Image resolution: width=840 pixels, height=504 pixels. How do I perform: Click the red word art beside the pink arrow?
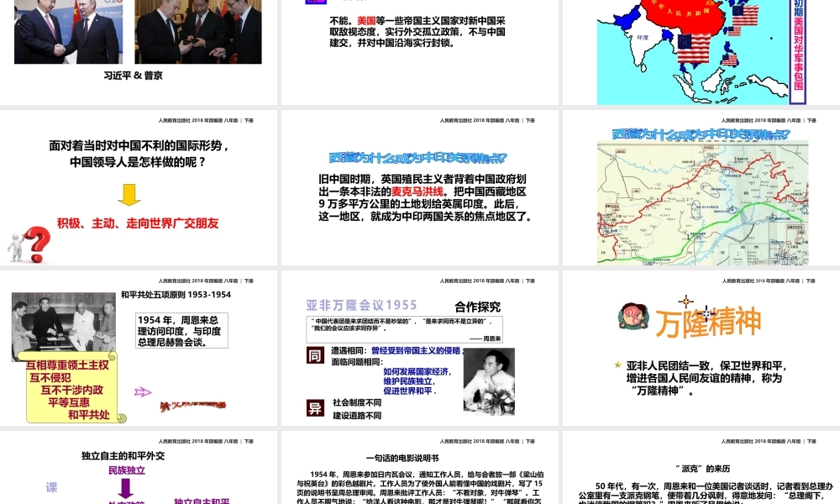point(193,406)
